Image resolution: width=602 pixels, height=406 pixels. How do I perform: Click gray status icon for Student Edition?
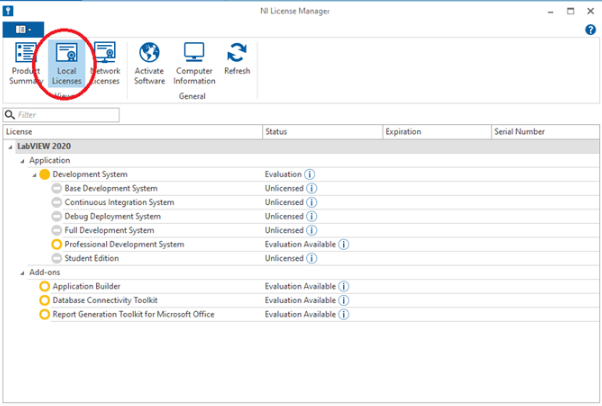(x=56, y=259)
